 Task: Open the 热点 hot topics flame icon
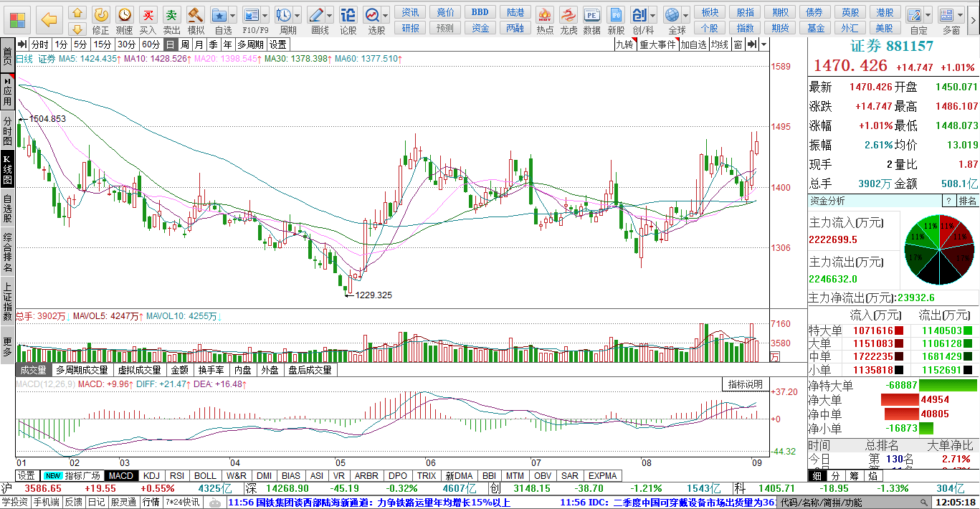pos(545,19)
